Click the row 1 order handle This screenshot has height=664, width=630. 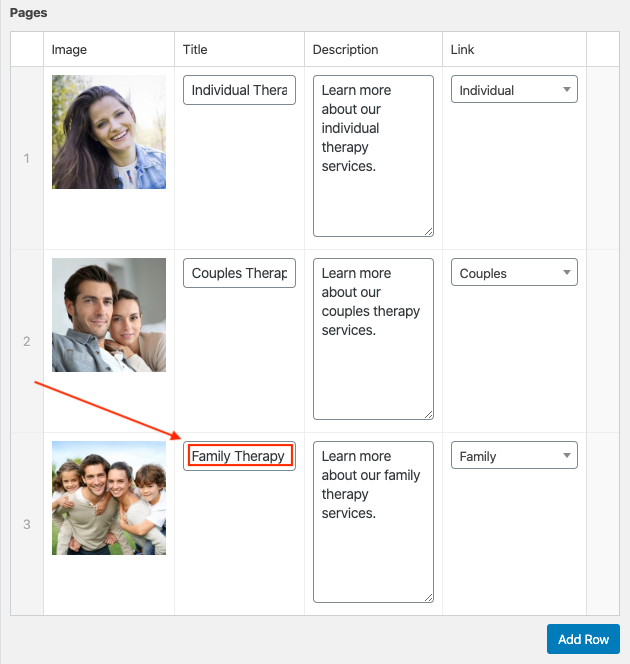pyautogui.click(x=27, y=158)
